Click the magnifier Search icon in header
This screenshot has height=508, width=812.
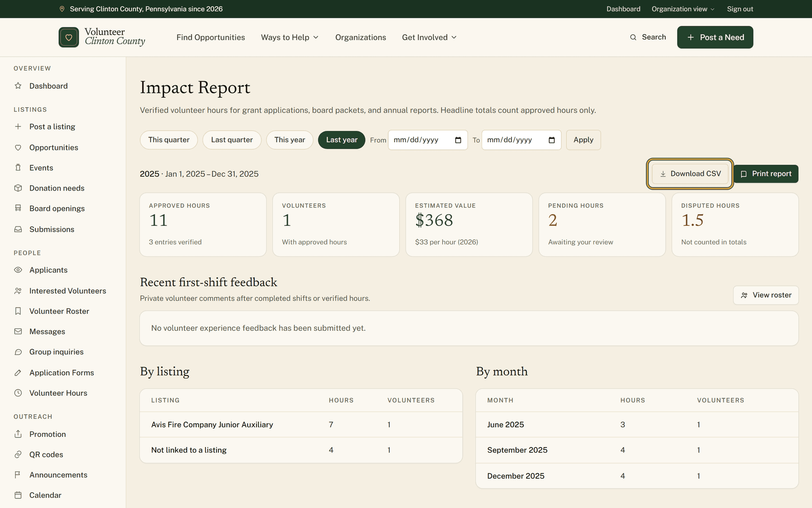pyautogui.click(x=633, y=37)
